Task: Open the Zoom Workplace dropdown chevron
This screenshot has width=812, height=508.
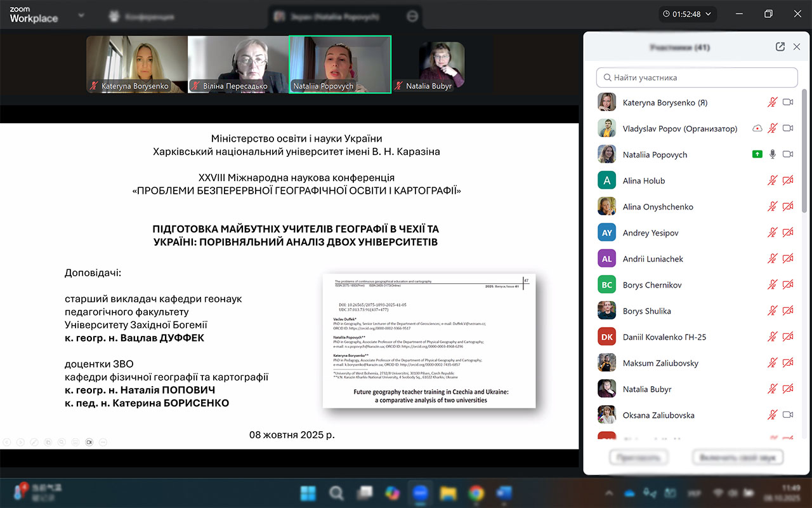Action: tap(81, 15)
